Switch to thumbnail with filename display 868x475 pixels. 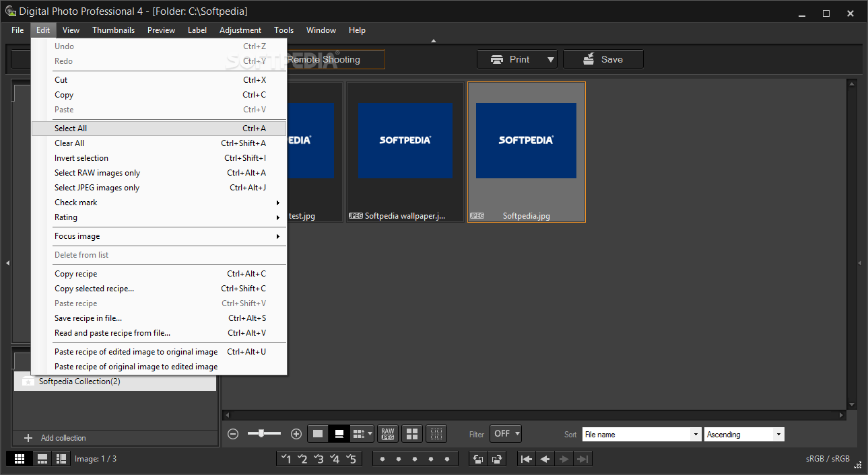coord(339,434)
